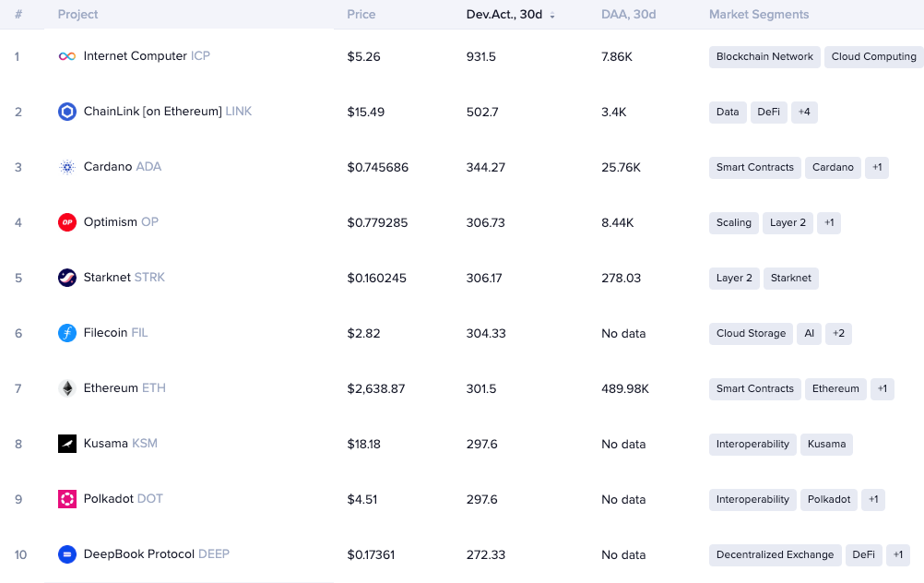
Task: Click the blue Filecoin logo icon
Action: click(67, 333)
